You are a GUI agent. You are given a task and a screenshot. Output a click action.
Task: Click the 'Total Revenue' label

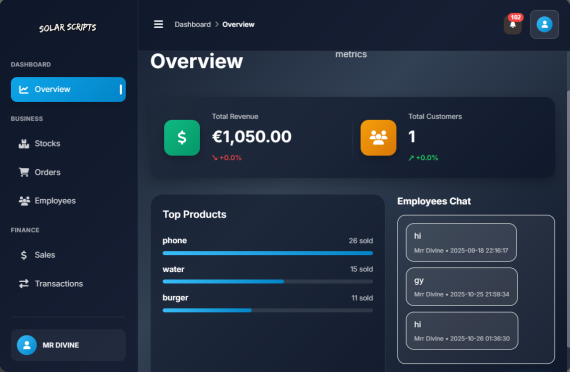(x=235, y=116)
